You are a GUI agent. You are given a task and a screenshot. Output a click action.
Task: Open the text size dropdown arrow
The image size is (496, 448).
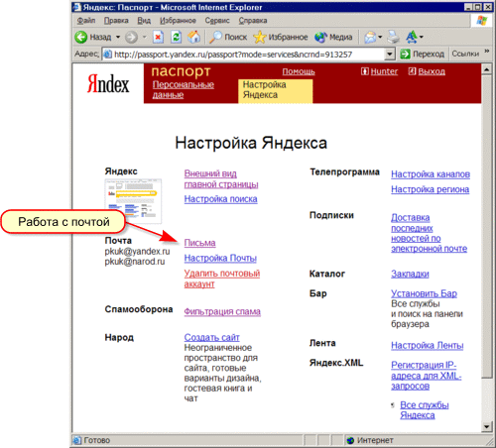[x=421, y=37]
